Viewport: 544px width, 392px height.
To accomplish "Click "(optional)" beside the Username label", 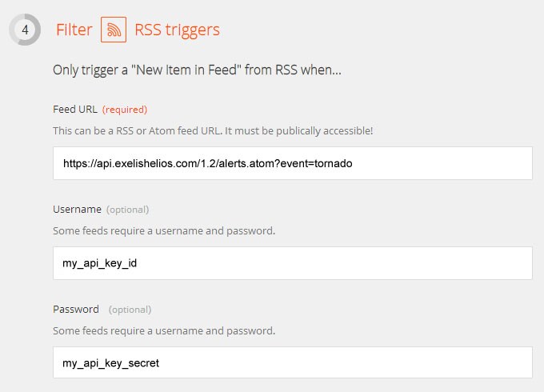I will [x=128, y=210].
